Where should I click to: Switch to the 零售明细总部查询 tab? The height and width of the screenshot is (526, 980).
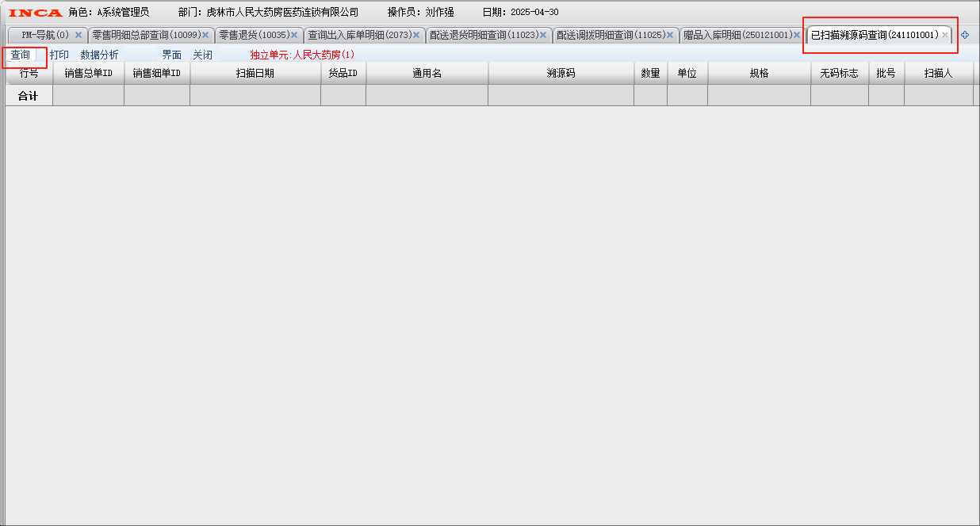(x=145, y=35)
